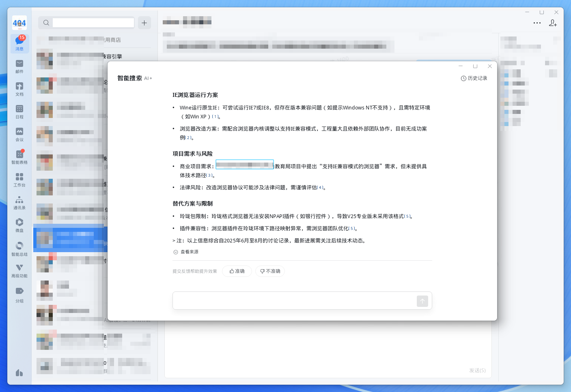Image resolution: width=571 pixels, height=392 pixels.
Task: Open the 日程 calendar
Action: [19, 111]
